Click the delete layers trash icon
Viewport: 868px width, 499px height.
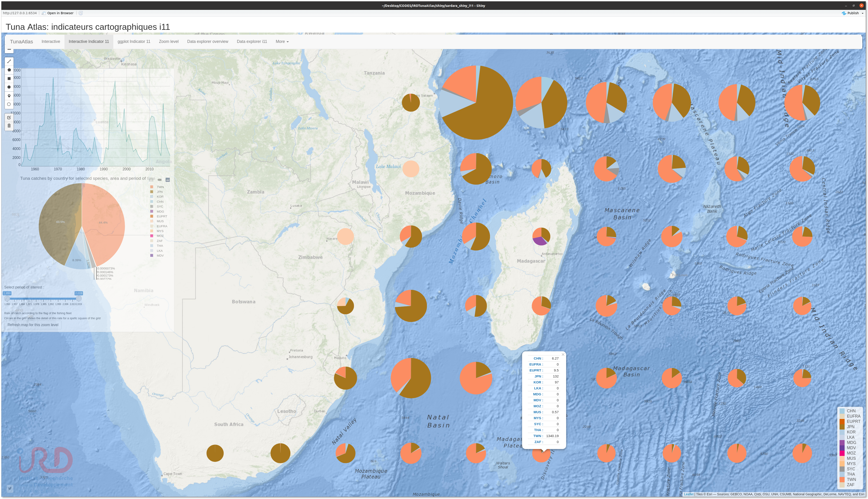pos(9,126)
